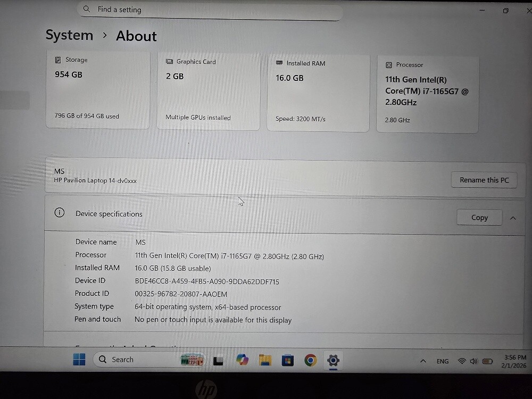This screenshot has height=399, width=532.
Task: Click Multiple GPUs installed text
Action: (198, 118)
